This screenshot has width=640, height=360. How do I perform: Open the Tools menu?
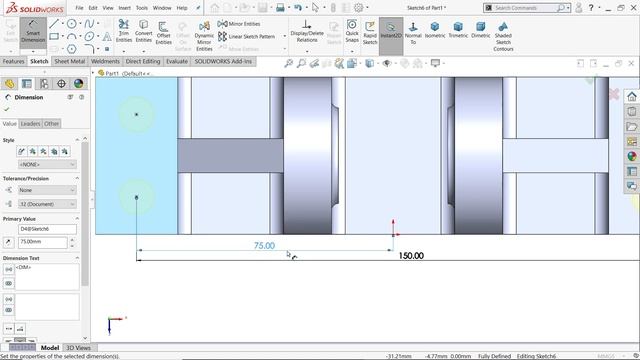click(142, 8)
